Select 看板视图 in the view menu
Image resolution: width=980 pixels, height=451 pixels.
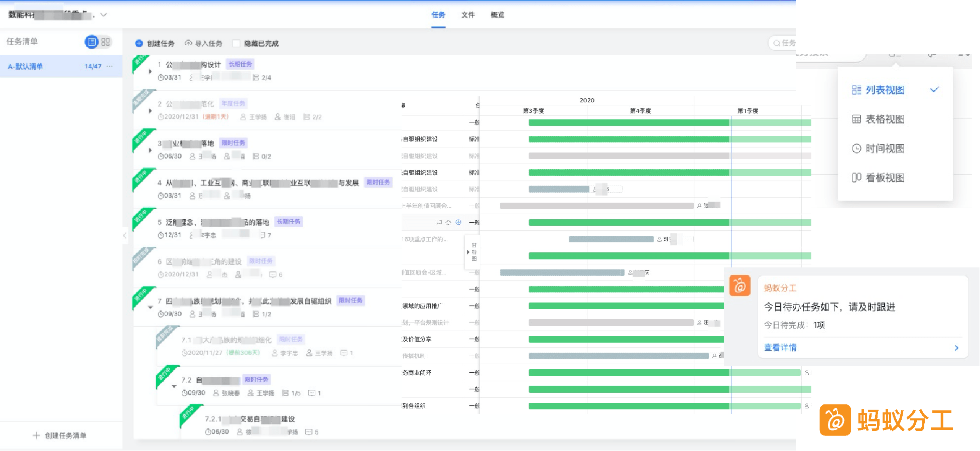click(895, 178)
